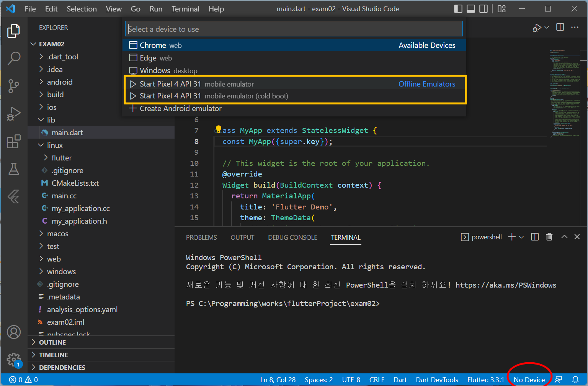Screen dimensions: 588x386
Task: Open Customize Layout icon
Action: click(x=501, y=9)
